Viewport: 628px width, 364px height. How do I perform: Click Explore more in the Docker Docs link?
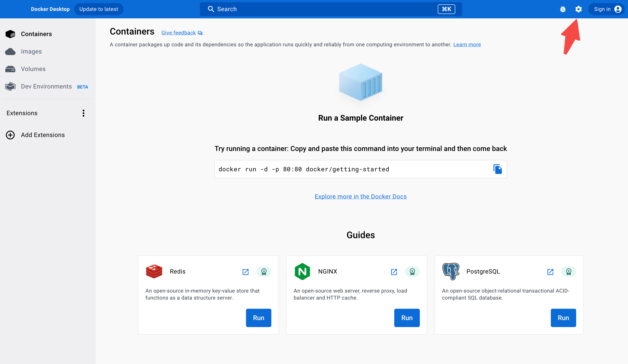coord(360,196)
